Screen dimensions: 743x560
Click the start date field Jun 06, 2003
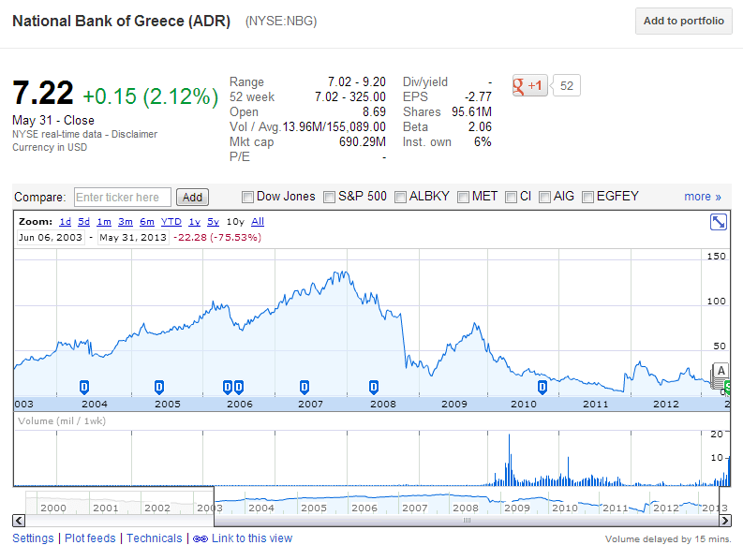point(51,237)
